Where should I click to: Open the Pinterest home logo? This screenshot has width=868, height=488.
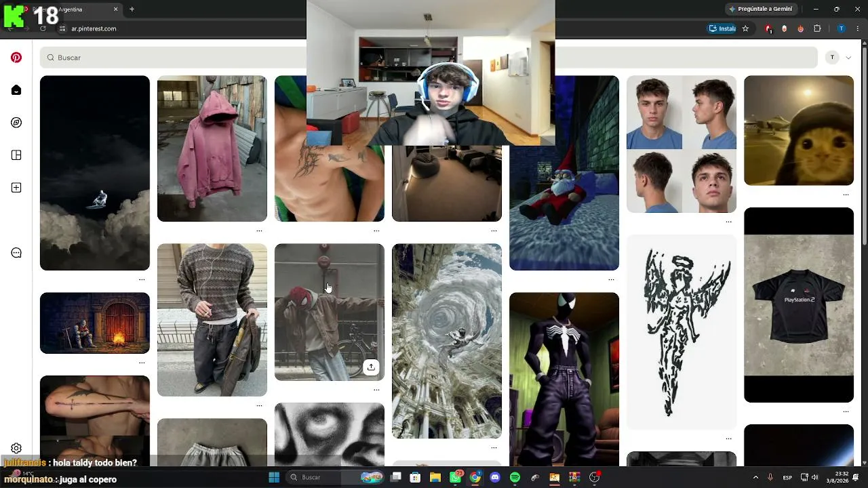pos(16,58)
